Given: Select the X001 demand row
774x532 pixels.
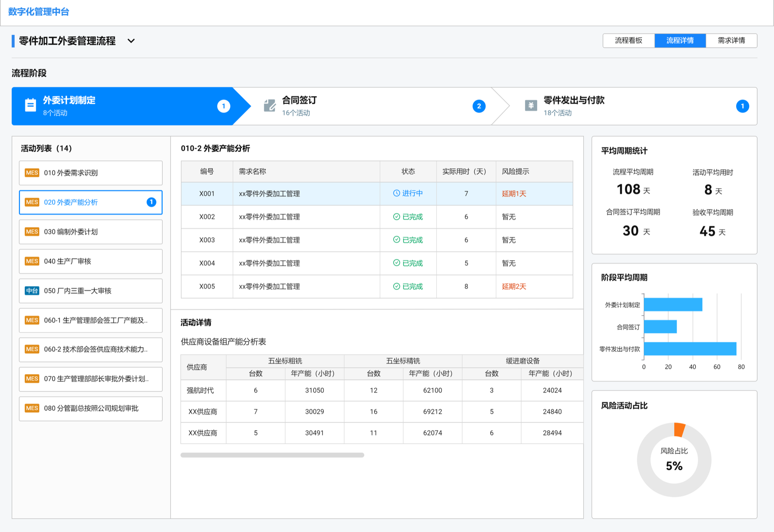Looking at the screenshot, I should point(377,194).
